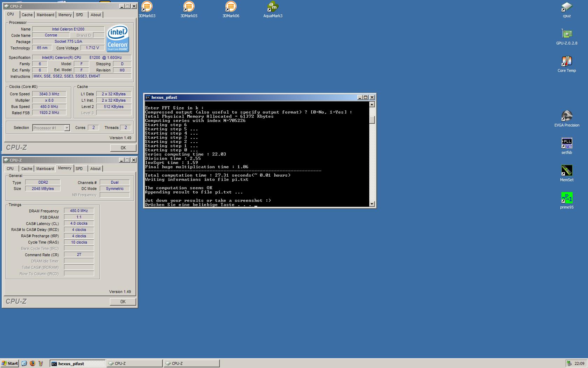This screenshot has height=368, width=588.
Task: Click the CAS# Latency 4.0 clocks value
Action: [x=79, y=224]
